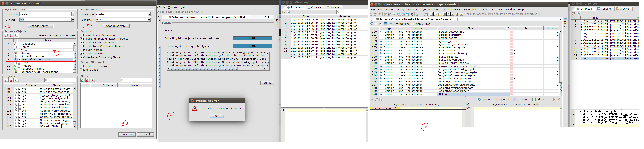The width and height of the screenshot is (644, 149).
Task: Enable Include Schema Name alignment
Action: pos(81,66)
